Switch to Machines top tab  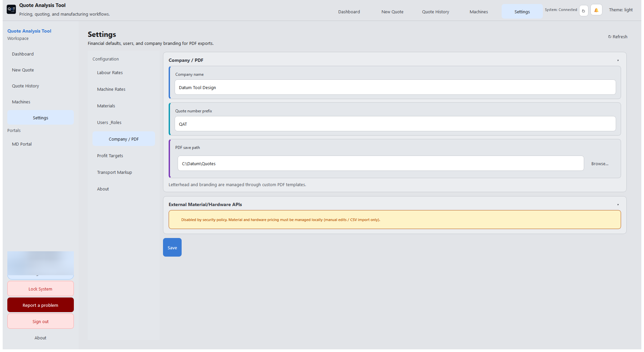click(x=479, y=12)
